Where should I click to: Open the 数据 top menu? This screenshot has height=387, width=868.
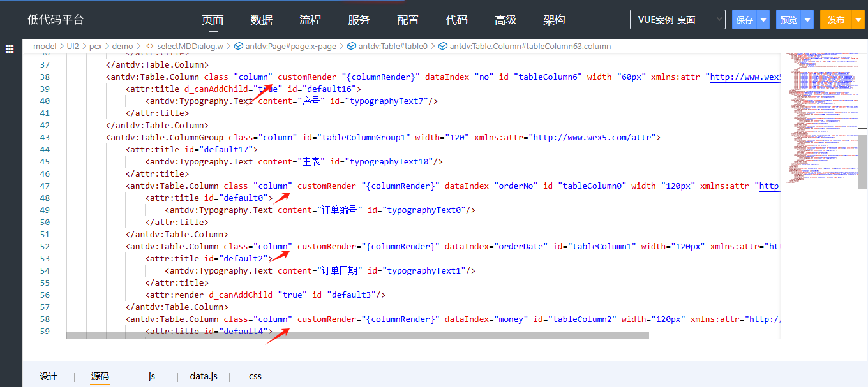262,20
